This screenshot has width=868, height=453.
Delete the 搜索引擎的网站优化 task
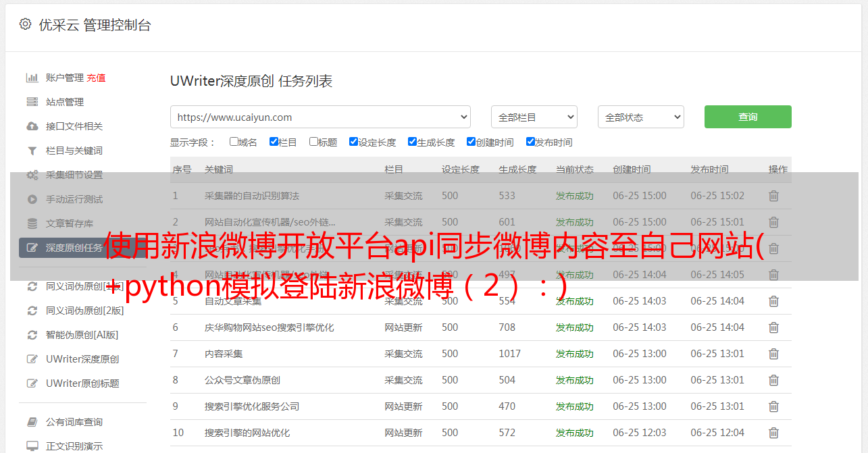pos(774,433)
